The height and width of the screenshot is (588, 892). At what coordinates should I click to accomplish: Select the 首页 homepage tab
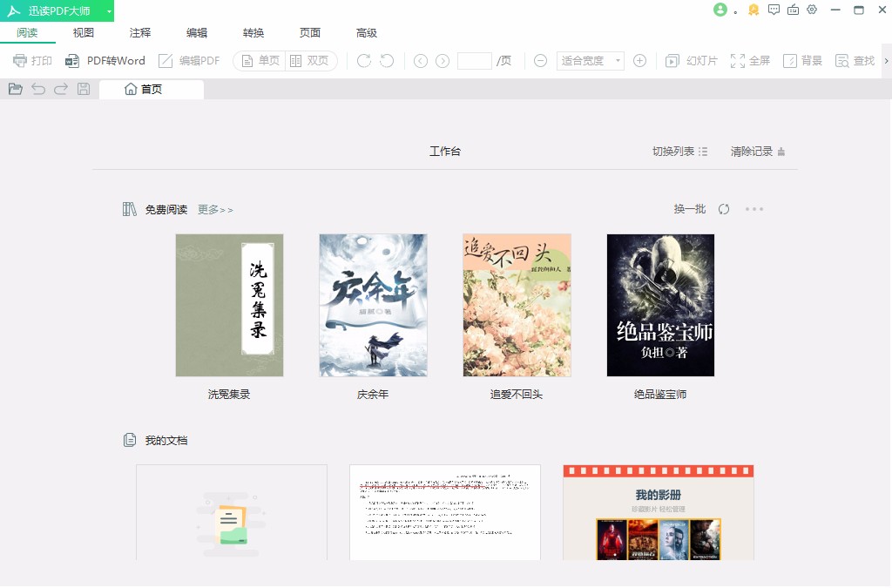pos(151,89)
